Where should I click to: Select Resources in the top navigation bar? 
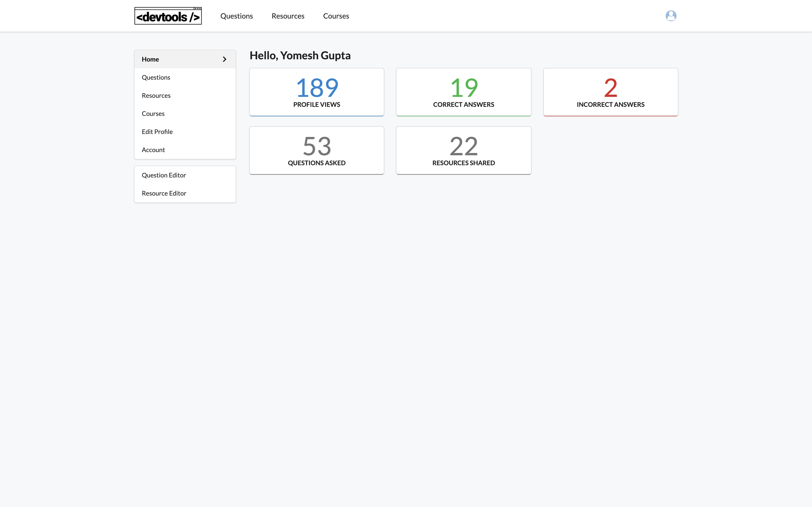[288, 16]
